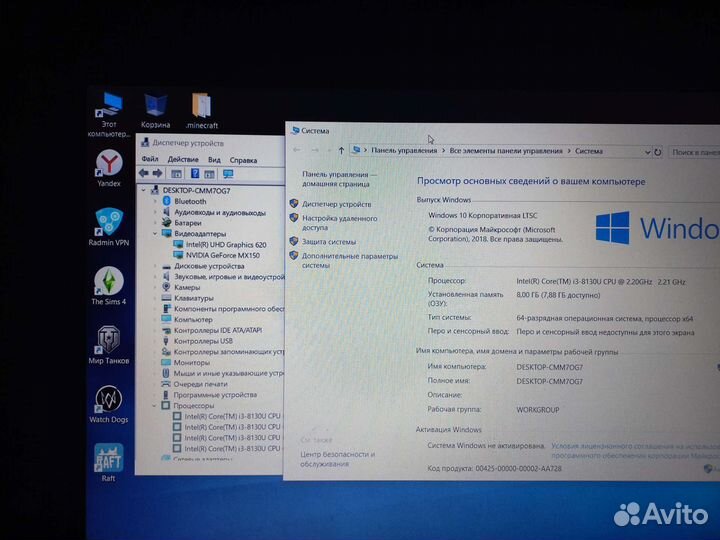The image size is (720, 540).
Task: Select NVIDIA GeForce MX150 adapter
Action: (x=223, y=255)
